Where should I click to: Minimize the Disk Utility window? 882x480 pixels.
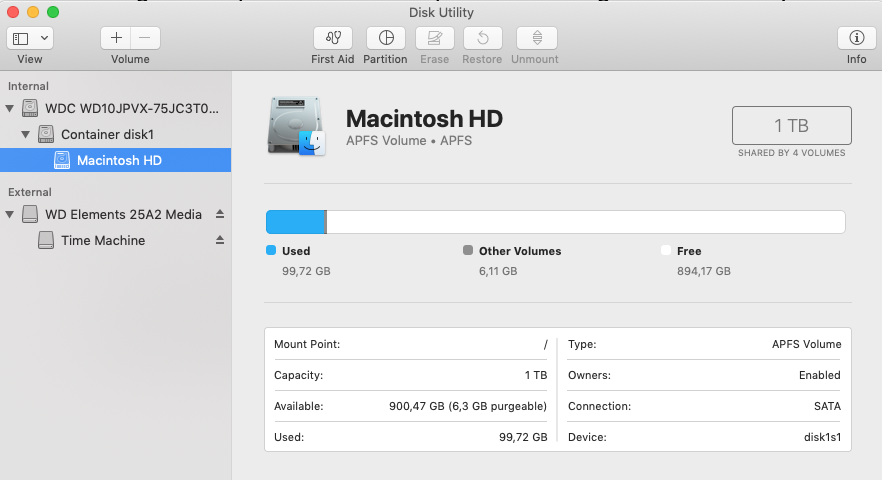tap(33, 12)
